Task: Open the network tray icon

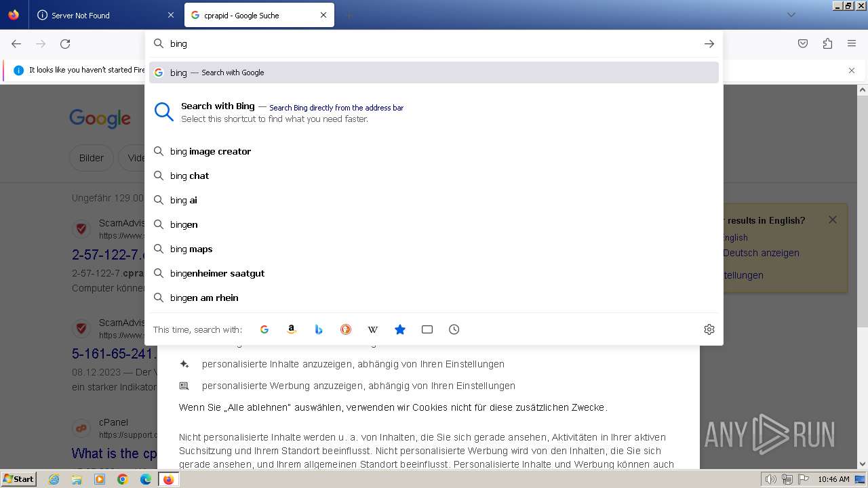Action: [787, 479]
